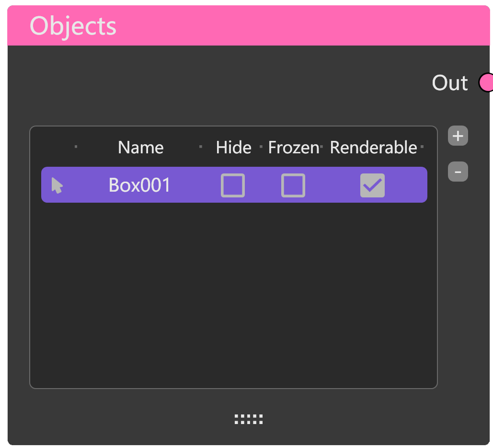493x448 pixels.
Task: Click the Hide column header
Action: [x=233, y=148]
